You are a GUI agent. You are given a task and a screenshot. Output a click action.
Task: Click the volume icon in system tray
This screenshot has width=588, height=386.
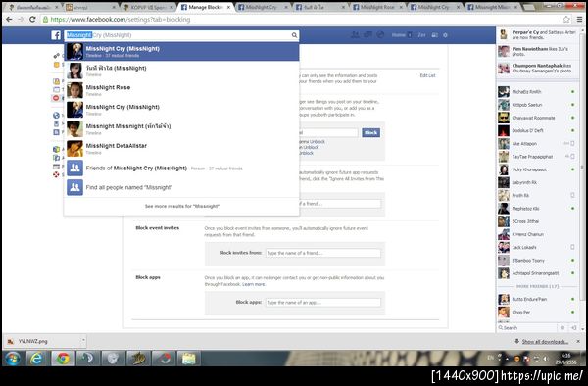(546, 359)
